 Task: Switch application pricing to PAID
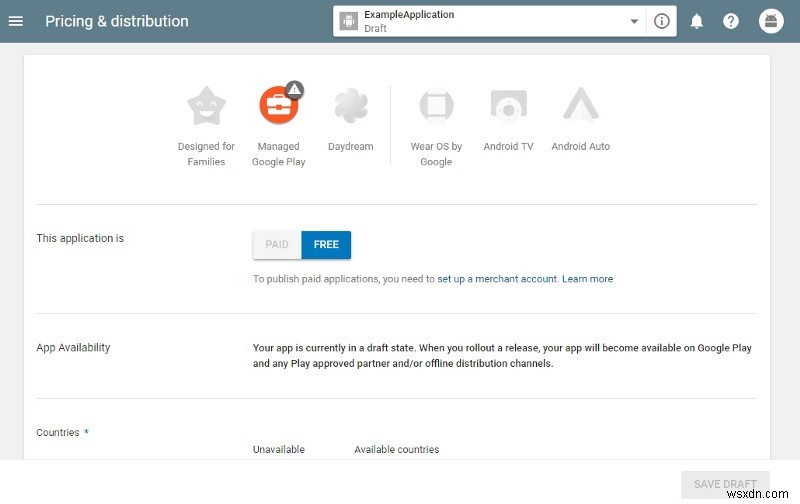coord(277,244)
